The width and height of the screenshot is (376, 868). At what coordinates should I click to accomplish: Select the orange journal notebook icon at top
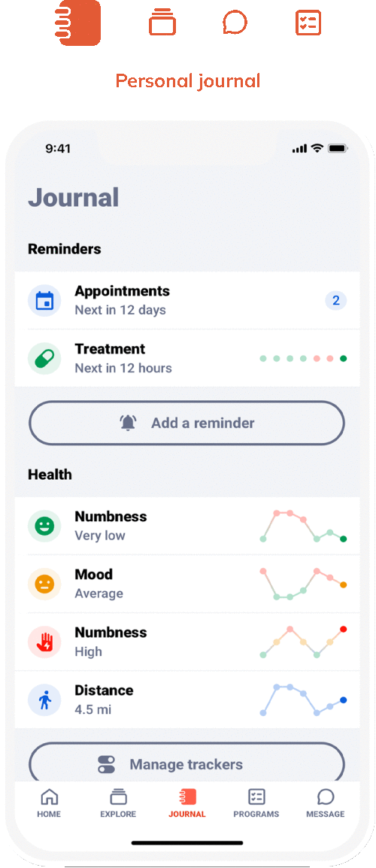[x=78, y=23]
